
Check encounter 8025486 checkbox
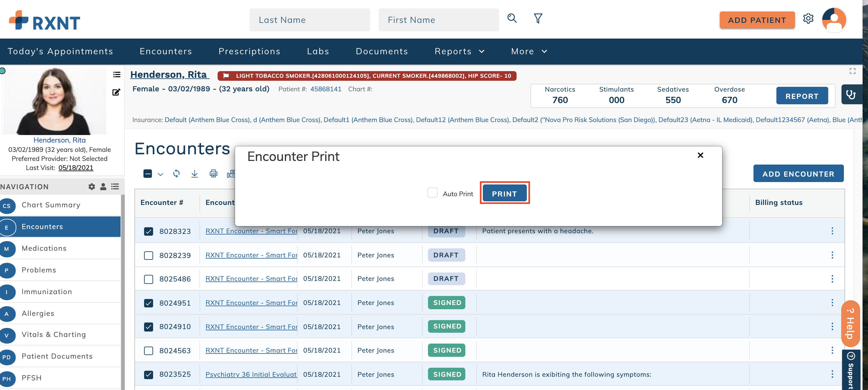click(149, 279)
